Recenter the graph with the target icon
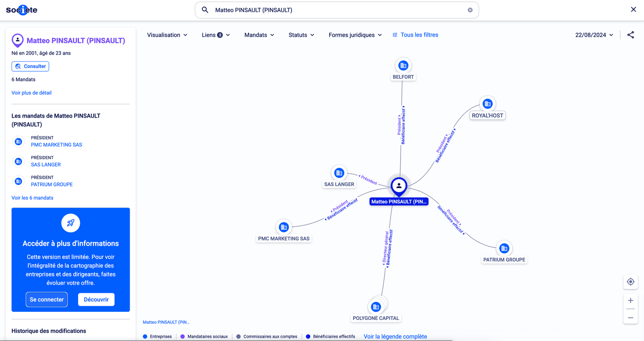644x341 pixels. [630, 282]
